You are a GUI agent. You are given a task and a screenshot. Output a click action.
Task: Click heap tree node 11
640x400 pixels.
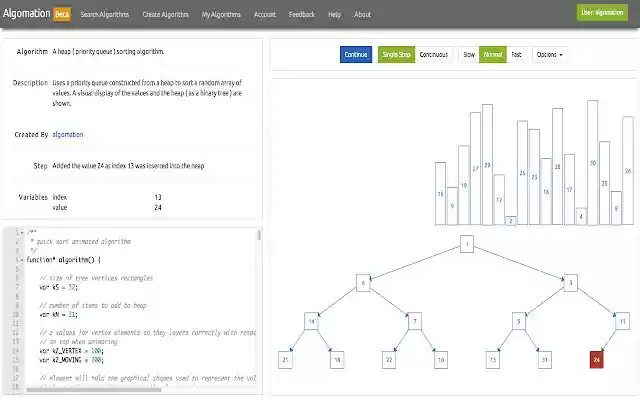[622, 321]
